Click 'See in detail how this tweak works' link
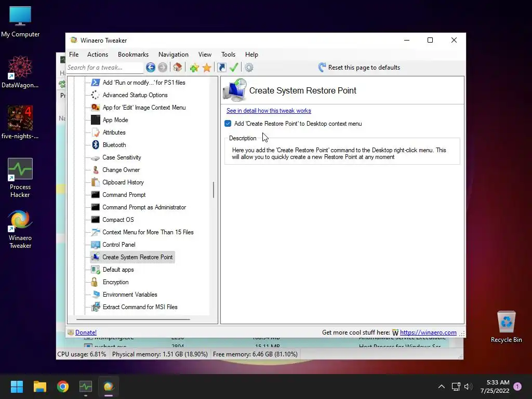The width and height of the screenshot is (532, 399). click(269, 111)
